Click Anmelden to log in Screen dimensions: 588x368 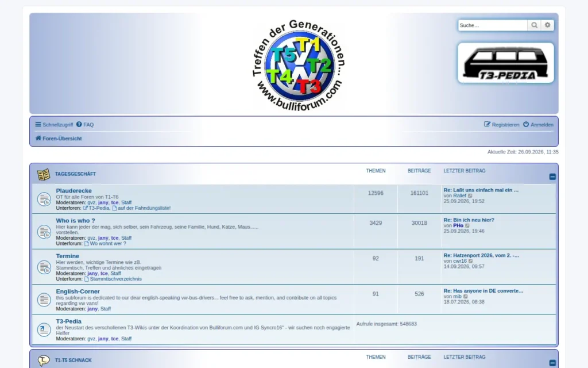coord(538,124)
